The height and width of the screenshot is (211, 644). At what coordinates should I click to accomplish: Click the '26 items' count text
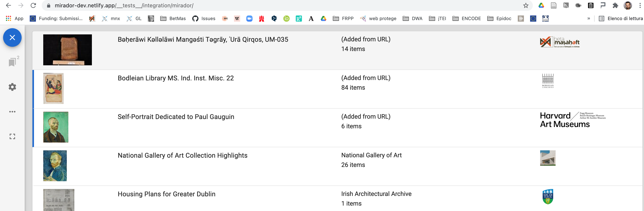pyautogui.click(x=353, y=165)
